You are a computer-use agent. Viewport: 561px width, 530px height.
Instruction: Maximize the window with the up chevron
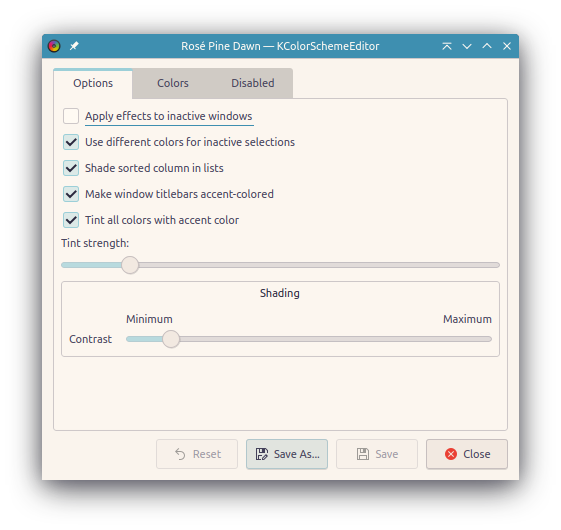click(x=487, y=46)
